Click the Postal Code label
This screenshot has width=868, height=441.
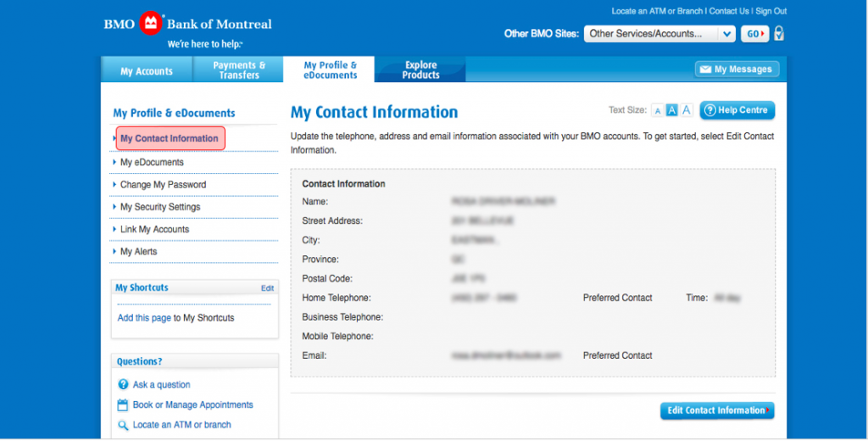pos(327,279)
